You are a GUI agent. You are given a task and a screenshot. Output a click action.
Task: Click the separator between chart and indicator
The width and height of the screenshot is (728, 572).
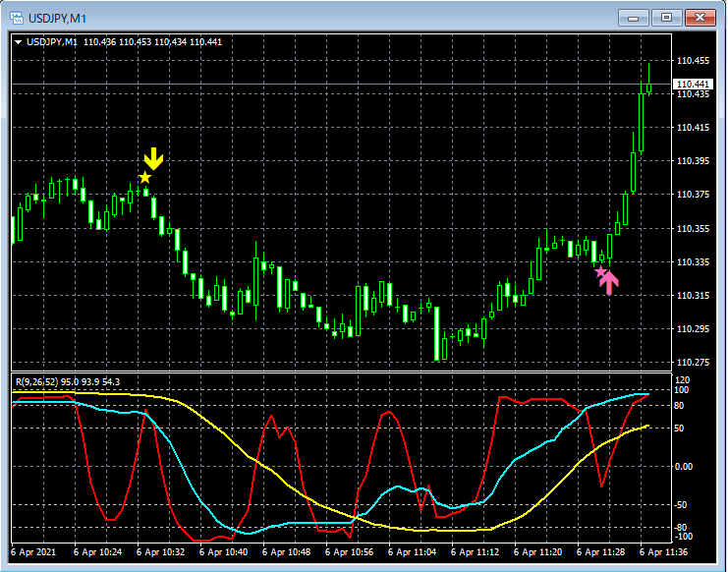tap(341, 372)
